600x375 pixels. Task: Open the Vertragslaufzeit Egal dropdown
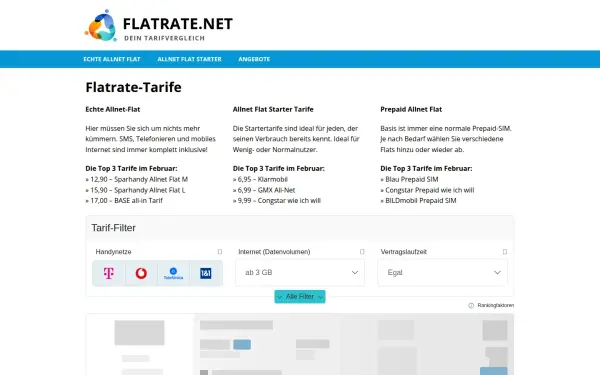click(443, 272)
